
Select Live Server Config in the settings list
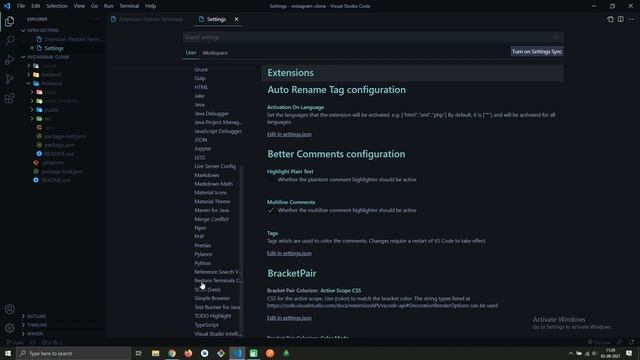tap(215, 166)
